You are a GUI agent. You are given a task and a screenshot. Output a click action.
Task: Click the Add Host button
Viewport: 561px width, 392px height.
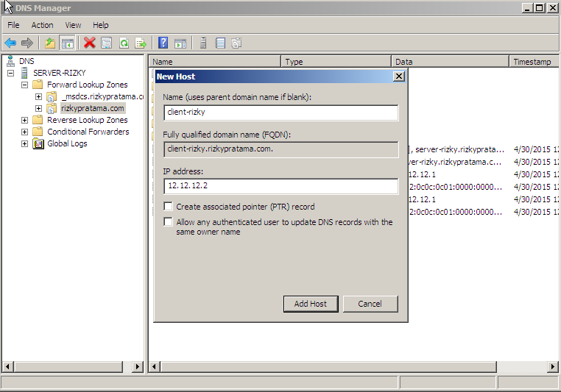pos(311,304)
